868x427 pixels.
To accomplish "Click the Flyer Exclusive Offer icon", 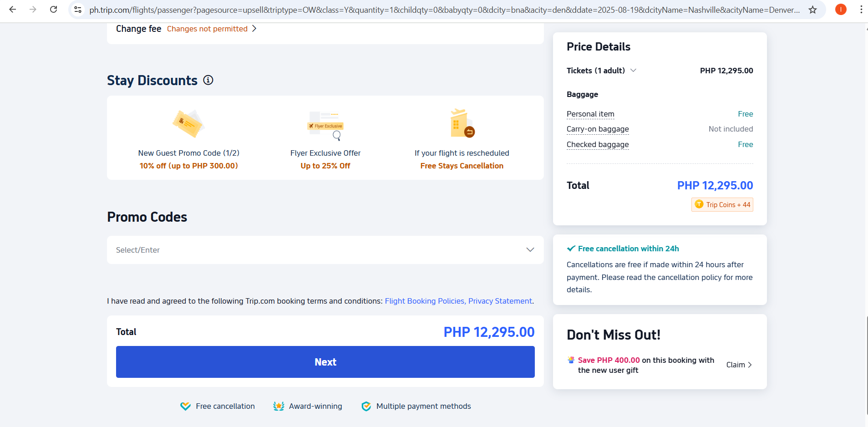I will [x=325, y=125].
